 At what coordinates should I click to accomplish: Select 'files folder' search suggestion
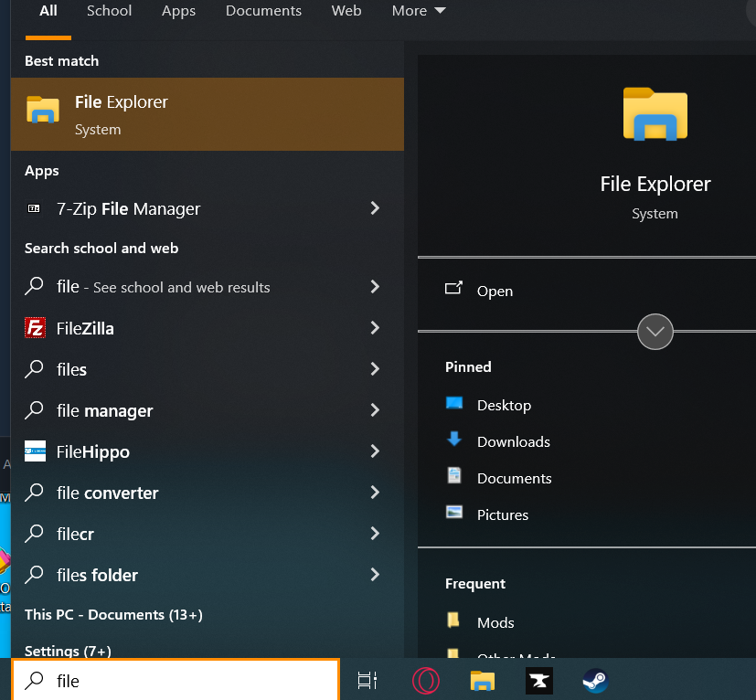point(208,575)
